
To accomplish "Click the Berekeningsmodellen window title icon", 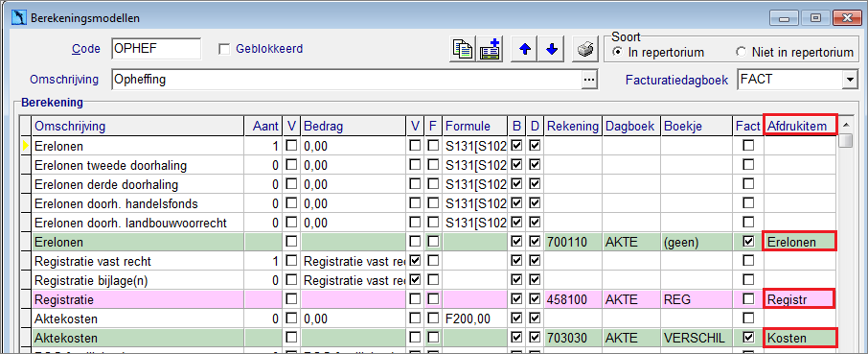I will [19, 17].
